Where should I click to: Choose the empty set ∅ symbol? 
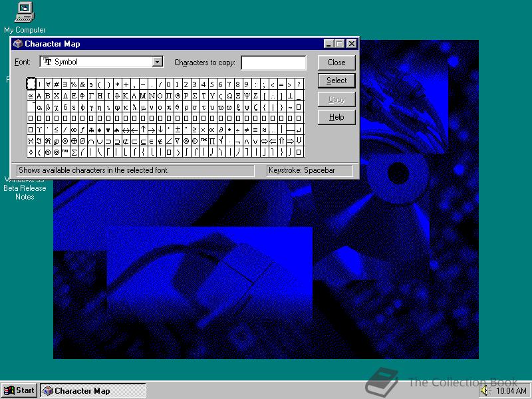82,140
